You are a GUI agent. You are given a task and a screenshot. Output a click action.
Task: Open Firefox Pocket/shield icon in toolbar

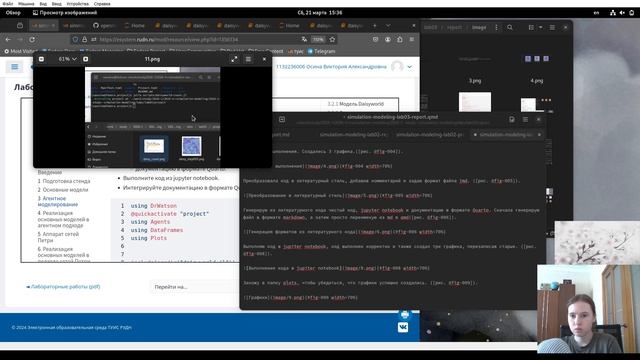point(376,40)
